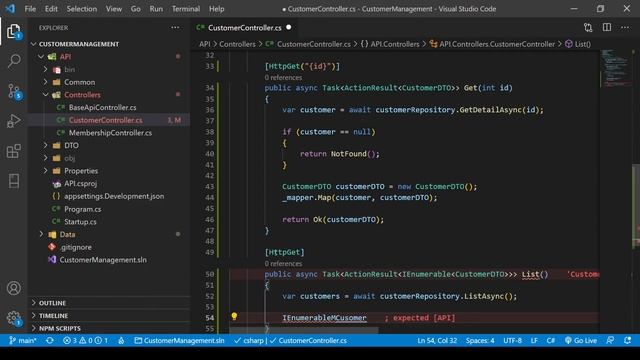The height and width of the screenshot is (360, 640).
Task: Click the csharp check status item
Action: (x=249, y=340)
